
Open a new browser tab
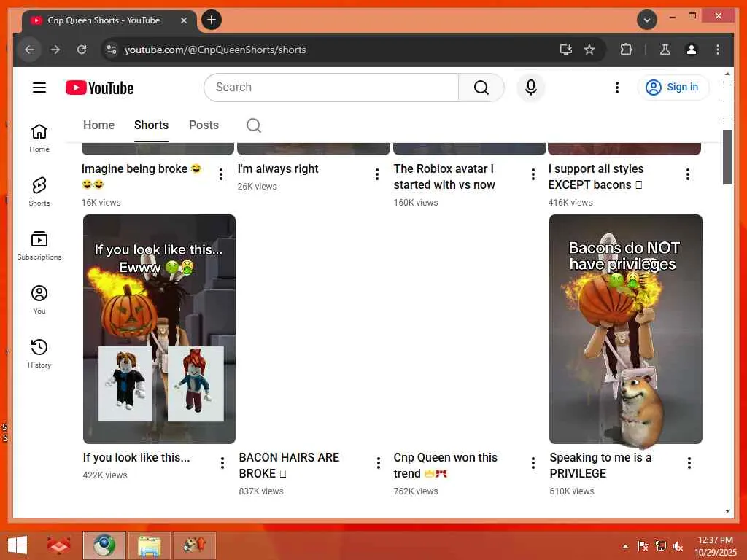coord(212,20)
